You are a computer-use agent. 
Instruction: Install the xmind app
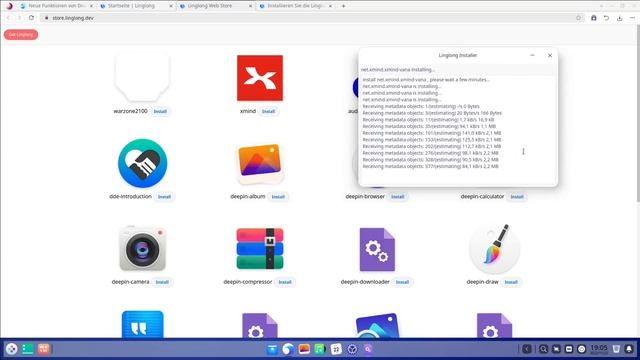click(x=268, y=111)
